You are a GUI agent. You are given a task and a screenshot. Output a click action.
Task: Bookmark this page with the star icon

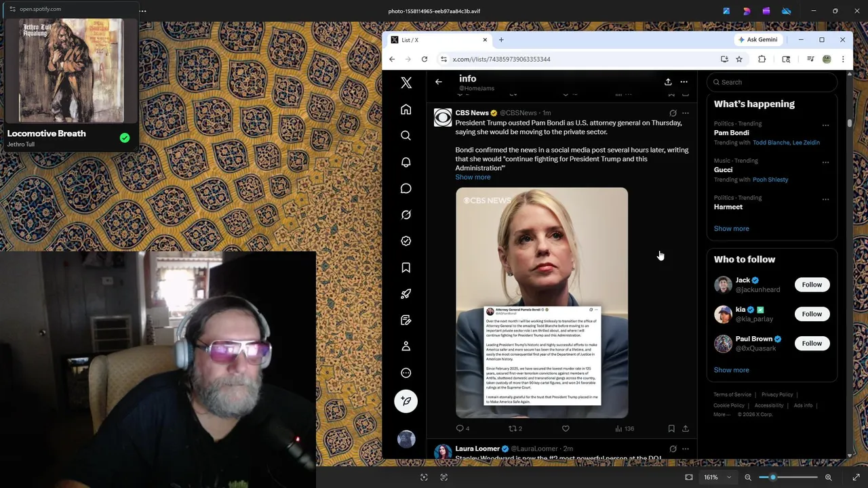click(739, 59)
